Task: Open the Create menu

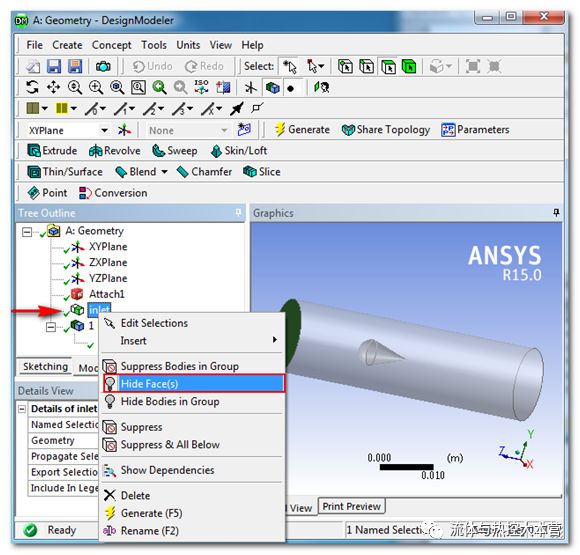Action: click(67, 45)
